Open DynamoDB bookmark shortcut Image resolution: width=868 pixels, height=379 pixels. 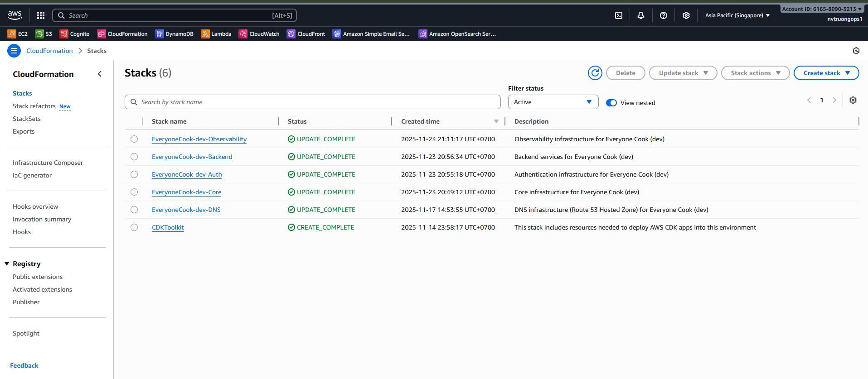click(175, 34)
